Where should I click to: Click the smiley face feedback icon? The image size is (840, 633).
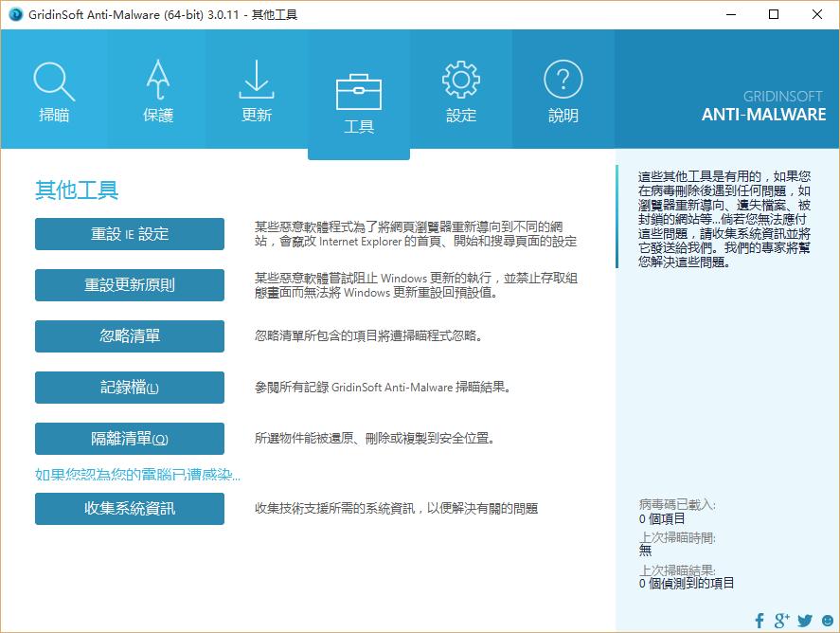tap(828, 621)
